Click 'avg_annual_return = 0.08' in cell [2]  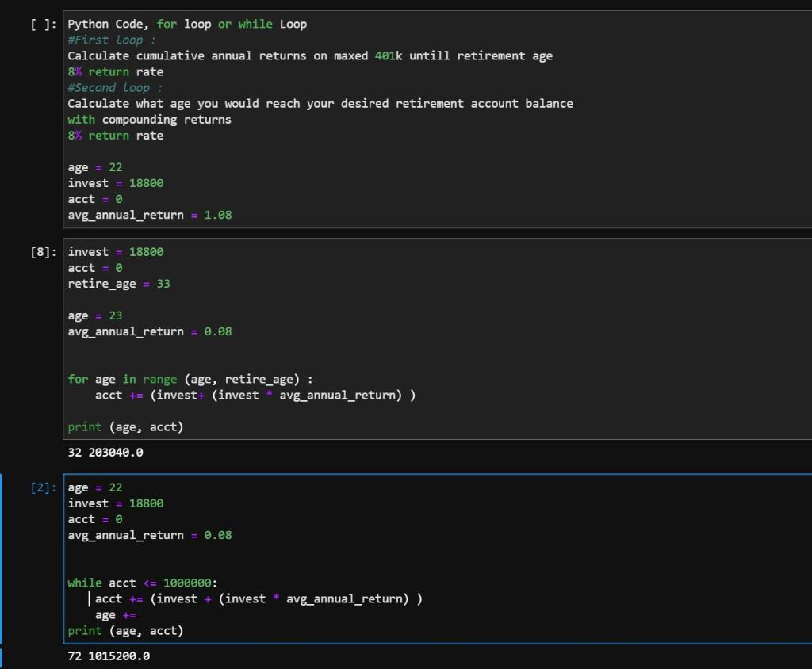tap(150, 535)
